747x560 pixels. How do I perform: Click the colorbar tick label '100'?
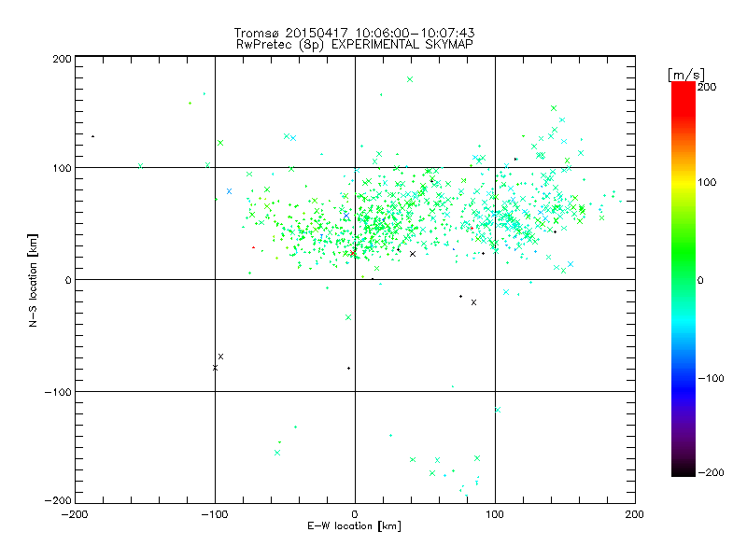[707, 182]
